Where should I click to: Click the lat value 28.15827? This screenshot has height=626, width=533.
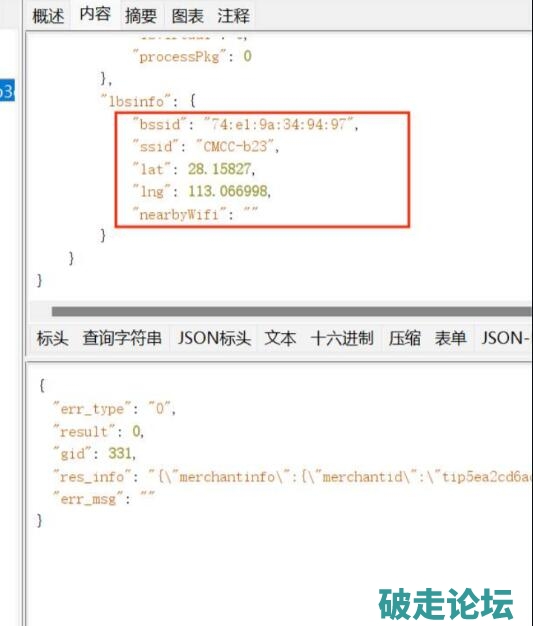click(219, 169)
